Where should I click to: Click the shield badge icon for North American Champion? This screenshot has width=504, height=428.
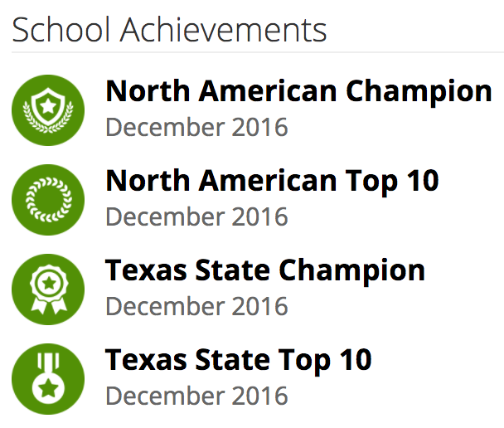pyautogui.click(x=48, y=110)
